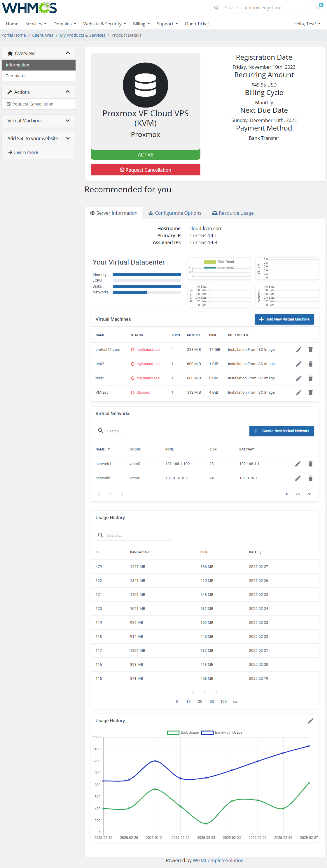Show all Virtual Networks with infinity option

pos(309,494)
